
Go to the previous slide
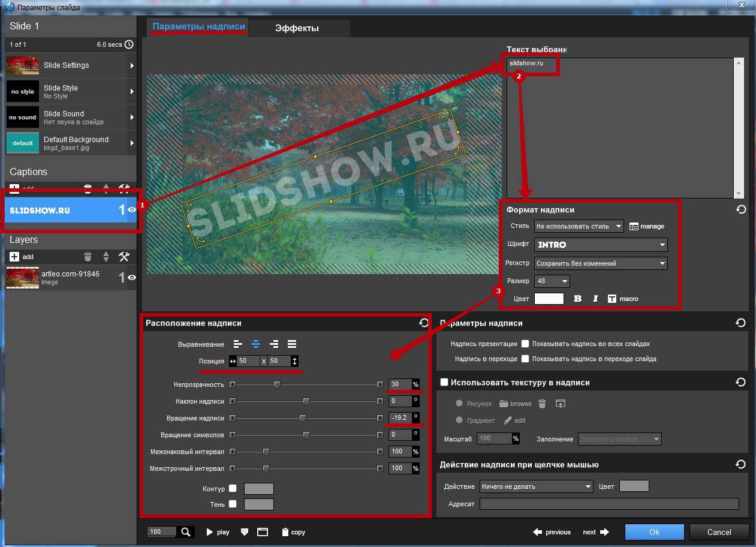tap(552, 532)
